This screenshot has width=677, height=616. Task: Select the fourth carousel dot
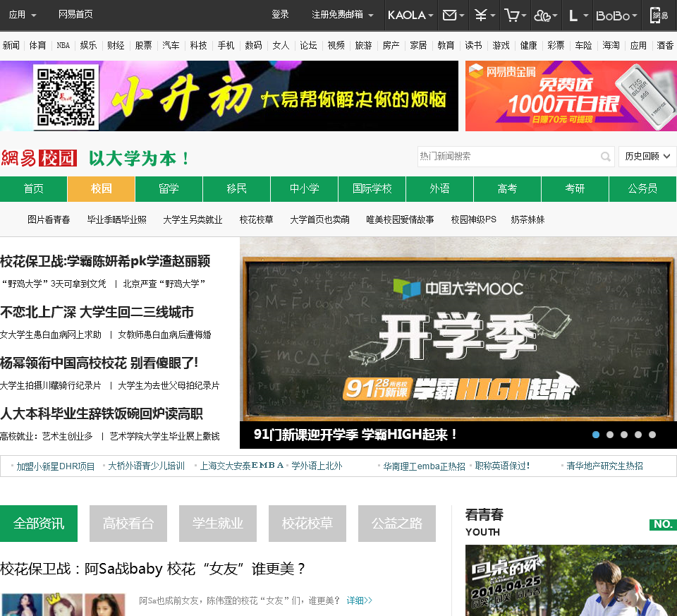click(x=638, y=435)
